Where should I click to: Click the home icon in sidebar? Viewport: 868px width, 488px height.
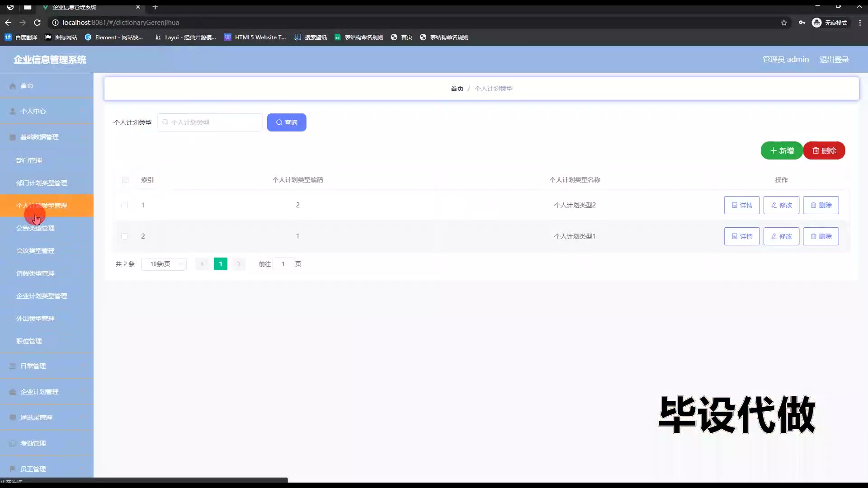click(x=13, y=86)
